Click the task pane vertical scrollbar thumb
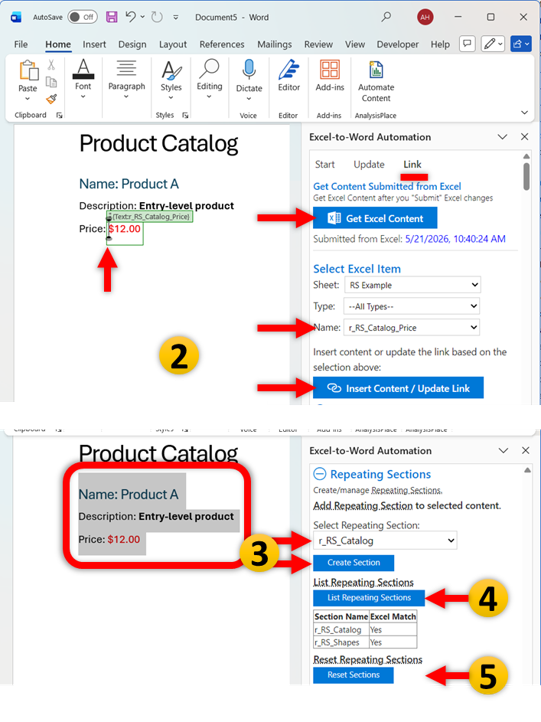This screenshot has height=722, width=541. (526, 176)
